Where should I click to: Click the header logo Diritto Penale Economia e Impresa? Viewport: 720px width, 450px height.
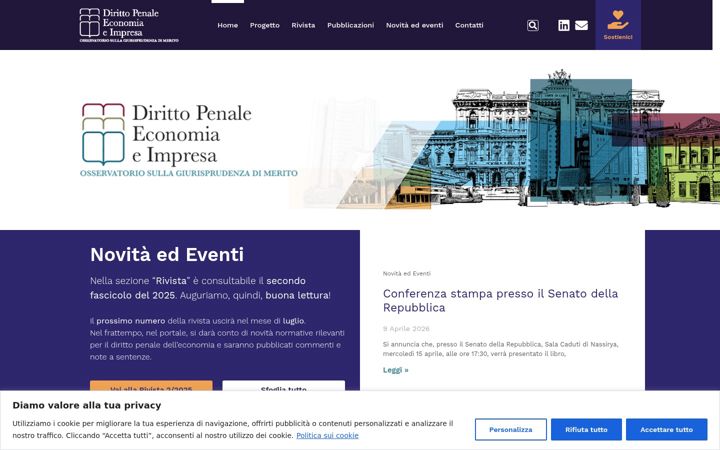[x=129, y=25]
